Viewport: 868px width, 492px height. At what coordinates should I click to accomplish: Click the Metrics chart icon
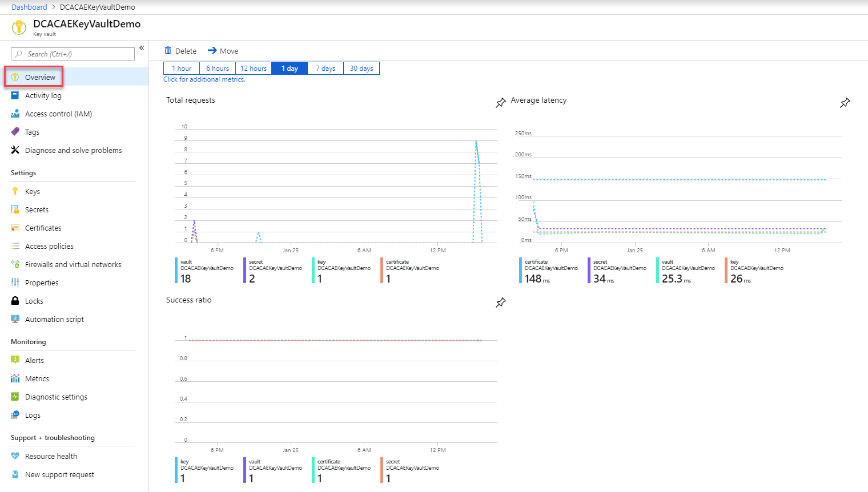coord(15,378)
